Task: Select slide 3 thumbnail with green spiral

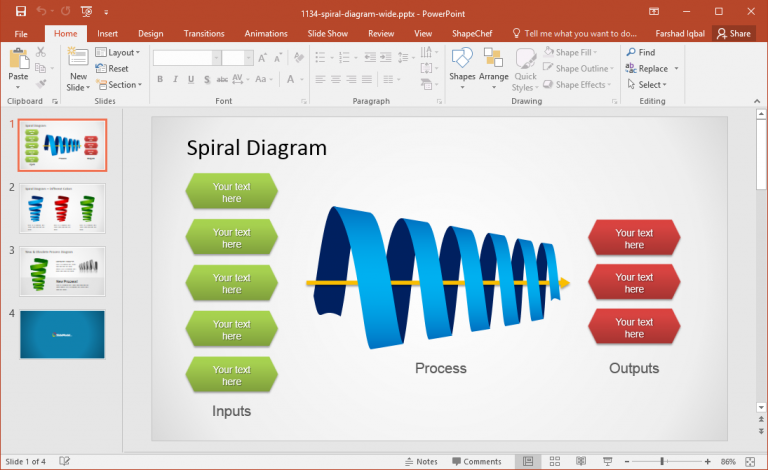Action: click(62, 270)
